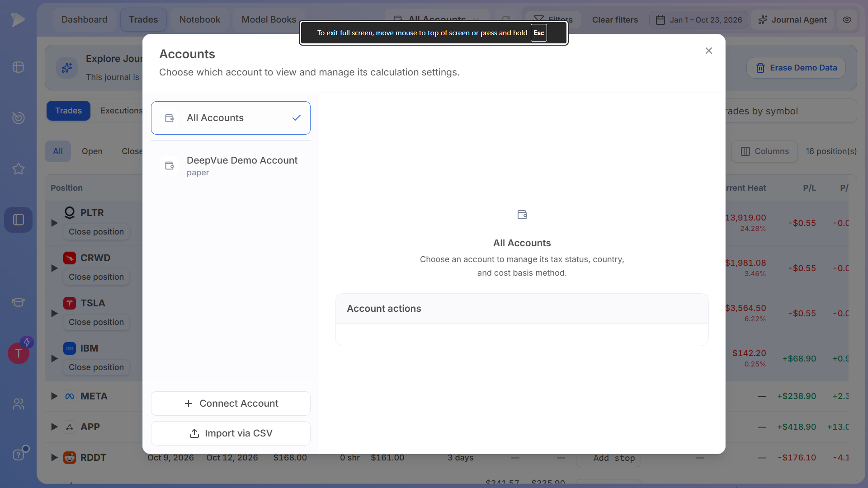The height and width of the screenshot is (488, 868).
Task: Click Import via CSV button
Action: click(x=231, y=433)
